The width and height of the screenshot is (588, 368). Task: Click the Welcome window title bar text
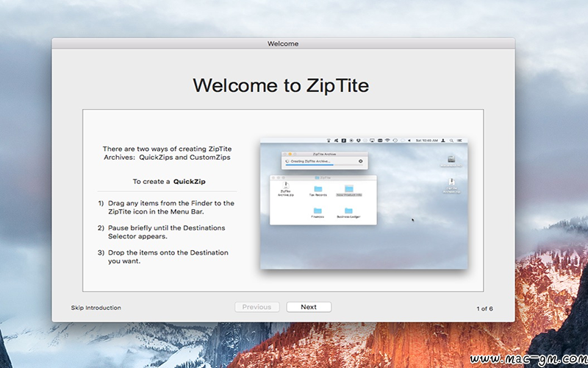(283, 43)
